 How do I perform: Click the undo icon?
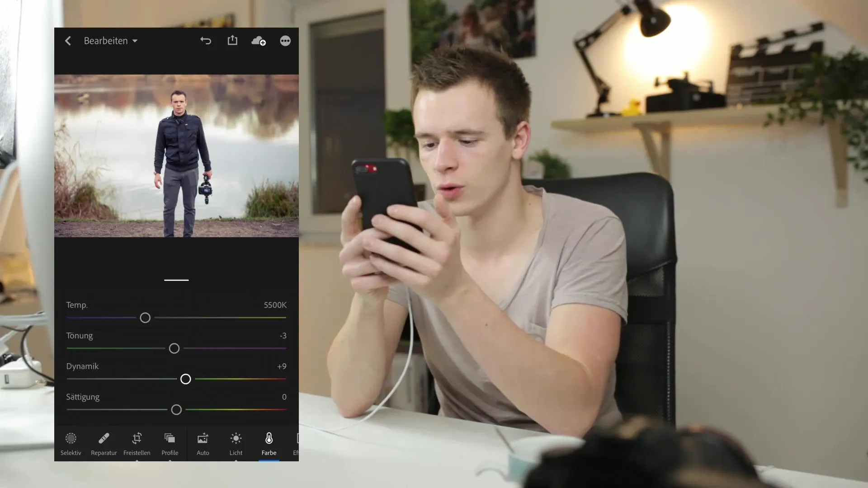[x=205, y=41]
